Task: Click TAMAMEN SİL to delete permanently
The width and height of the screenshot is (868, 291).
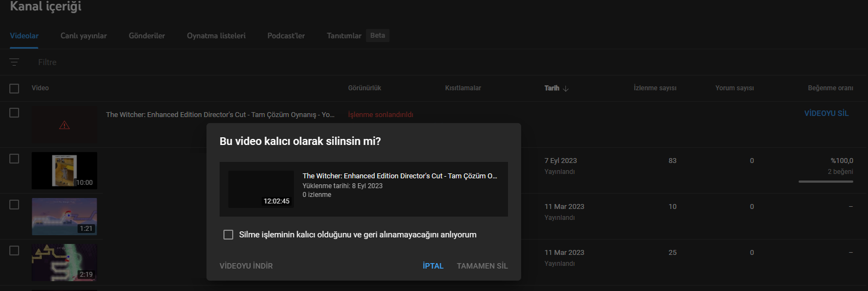Action: click(482, 266)
